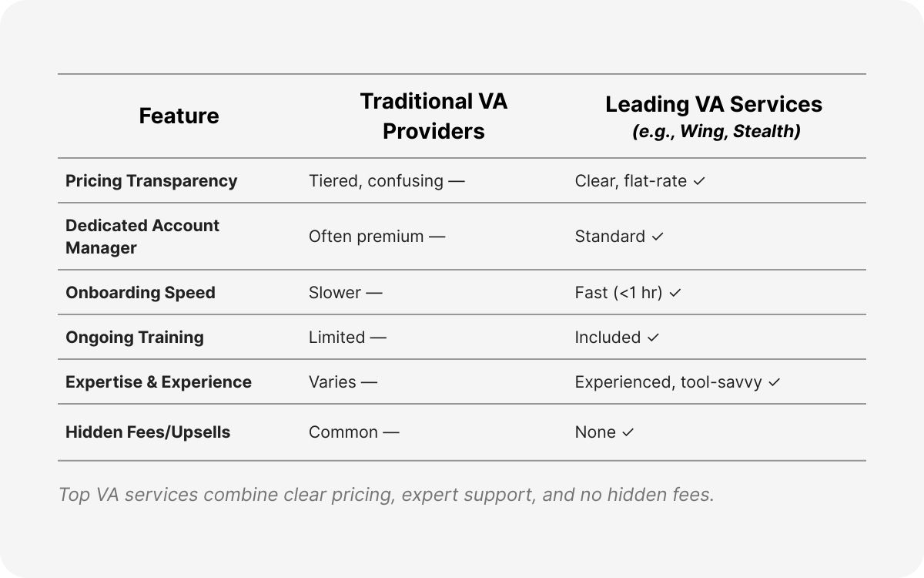This screenshot has width=924, height=578.
Task: Click the "Feature" column header
Action: (179, 116)
